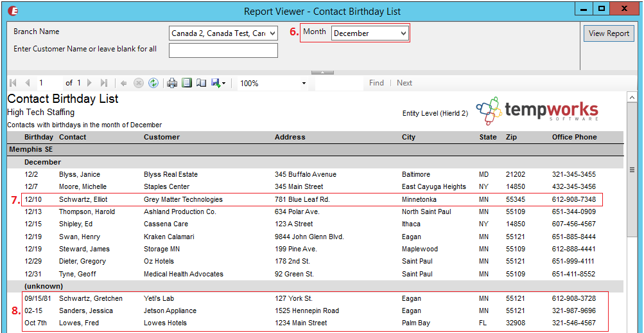The image size is (644, 333).
Task: Click birthday value Oct 7th
Action: 35,323
